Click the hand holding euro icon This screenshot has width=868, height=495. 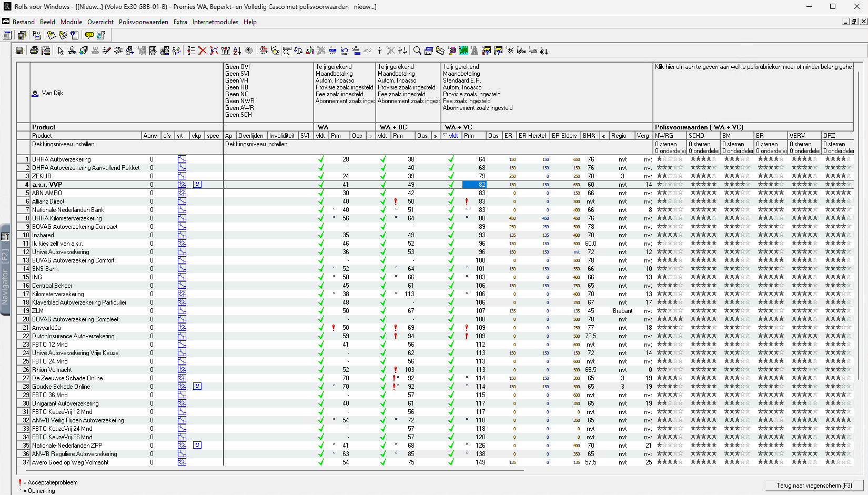click(x=72, y=50)
